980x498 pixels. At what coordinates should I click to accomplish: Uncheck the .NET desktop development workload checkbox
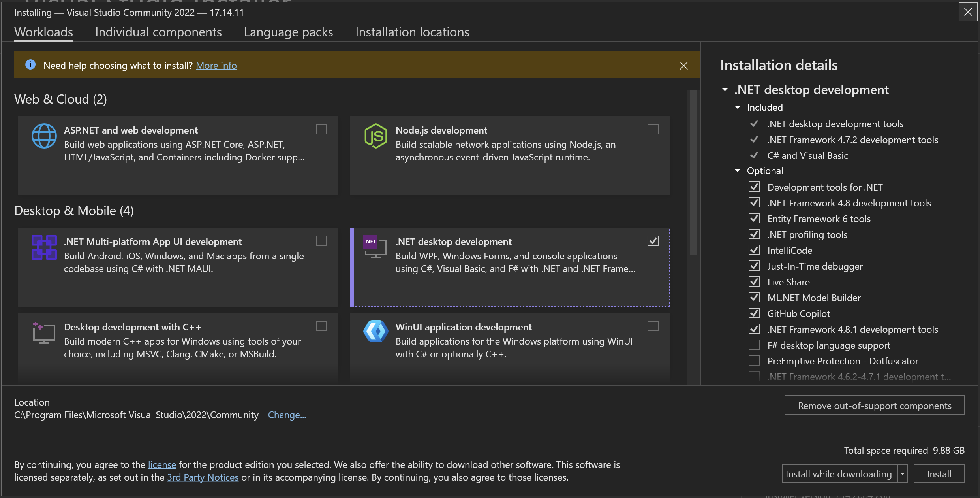[x=653, y=241]
